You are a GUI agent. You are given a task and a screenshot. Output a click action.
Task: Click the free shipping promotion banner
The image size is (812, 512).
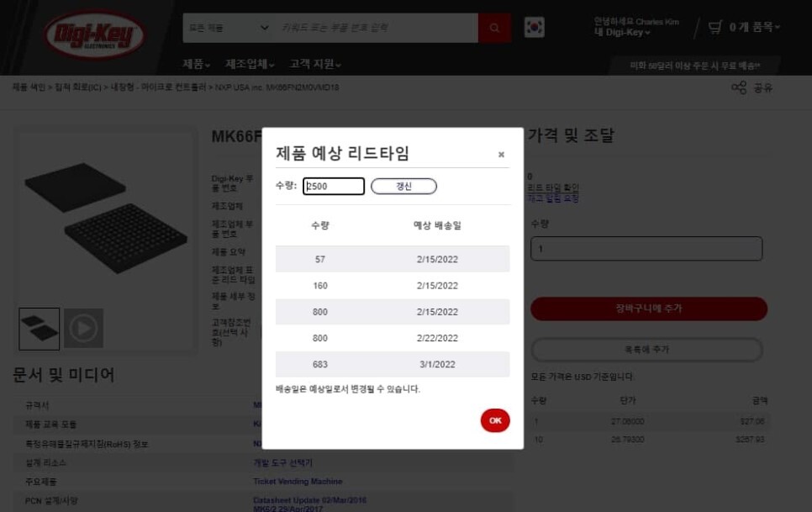click(694, 66)
